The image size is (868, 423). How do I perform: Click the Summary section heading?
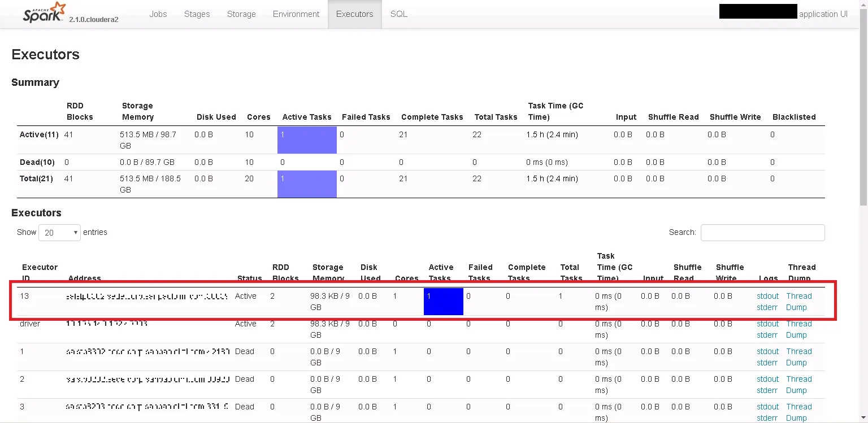(x=35, y=82)
